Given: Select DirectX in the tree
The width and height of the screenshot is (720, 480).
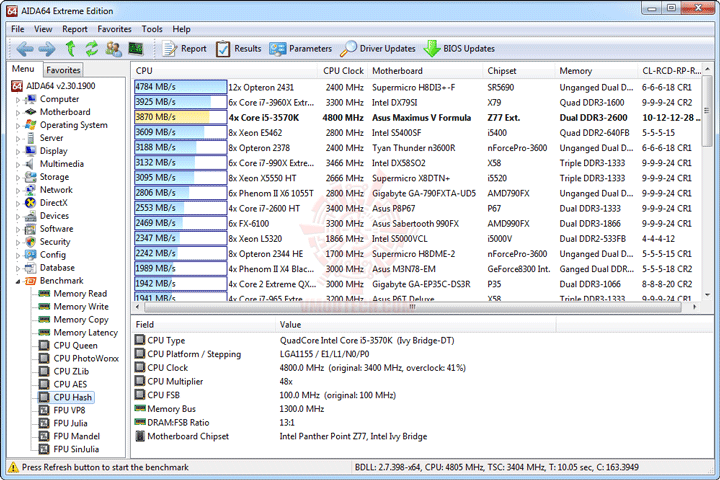Looking at the screenshot, I should click(x=53, y=203).
